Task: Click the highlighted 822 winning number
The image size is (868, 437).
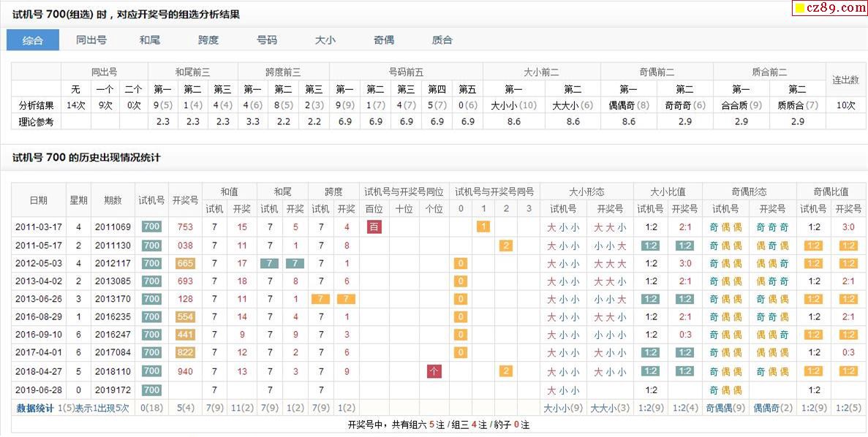Action: click(x=185, y=352)
